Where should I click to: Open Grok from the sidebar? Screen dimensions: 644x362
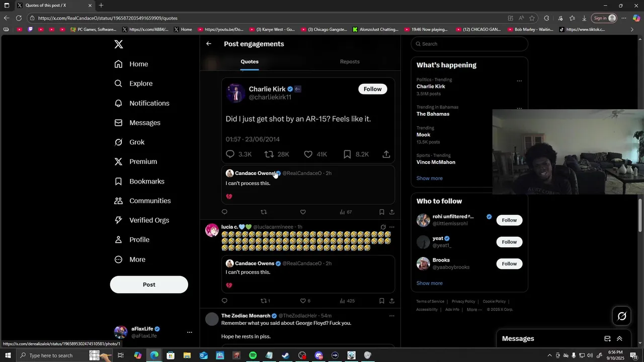[x=129, y=142]
